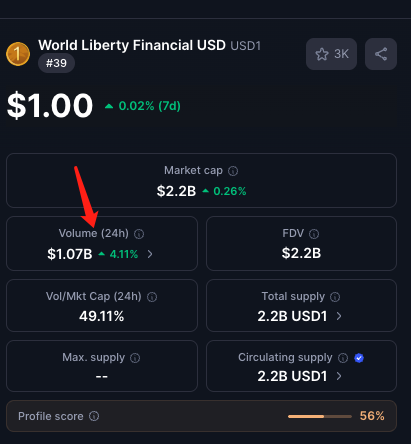This screenshot has height=444, width=411.
Task: Click the share icon button
Action: [381, 54]
